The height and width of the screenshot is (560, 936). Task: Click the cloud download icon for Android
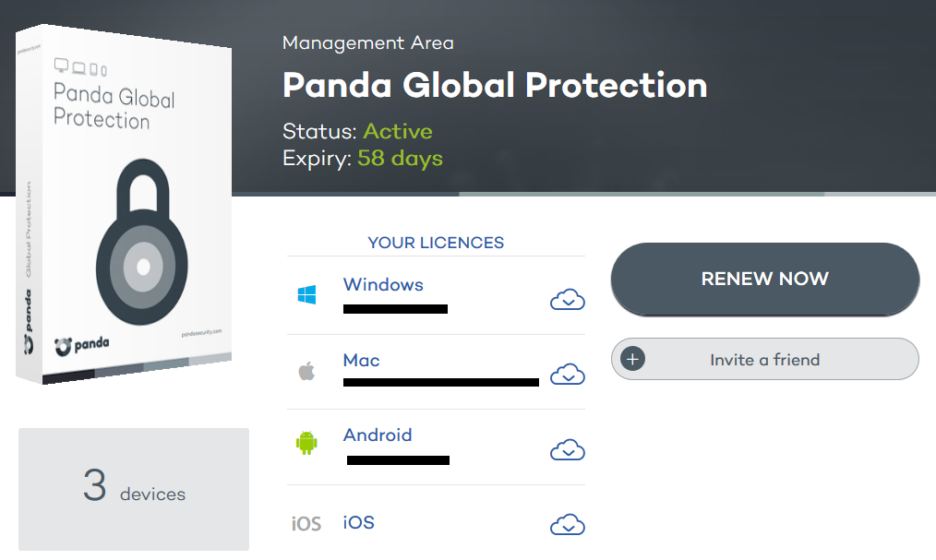tap(568, 449)
